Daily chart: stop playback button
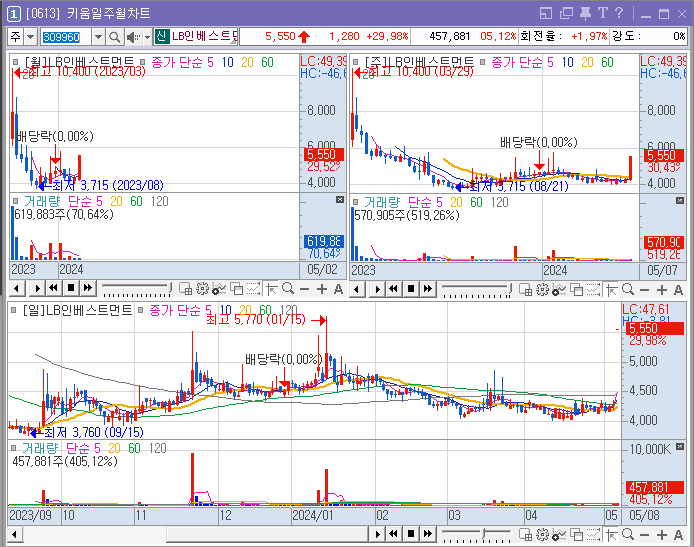 tap(411, 534)
